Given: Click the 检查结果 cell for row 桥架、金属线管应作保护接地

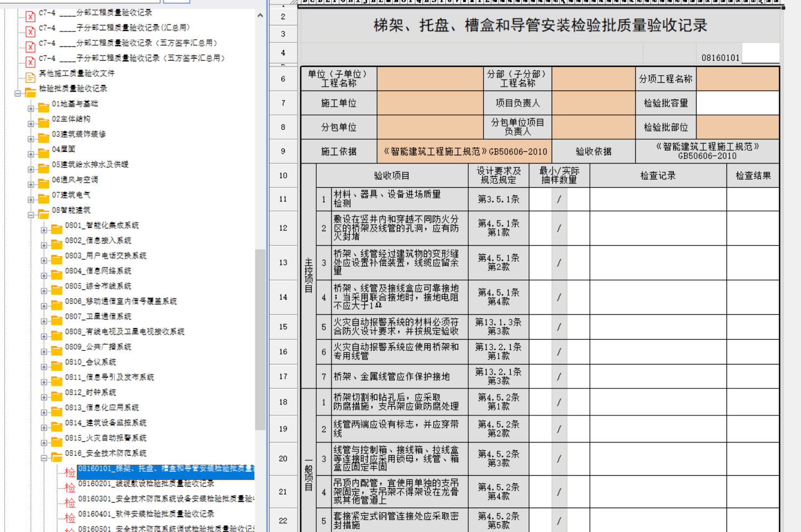Looking at the screenshot, I should click(x=753, y=376).
